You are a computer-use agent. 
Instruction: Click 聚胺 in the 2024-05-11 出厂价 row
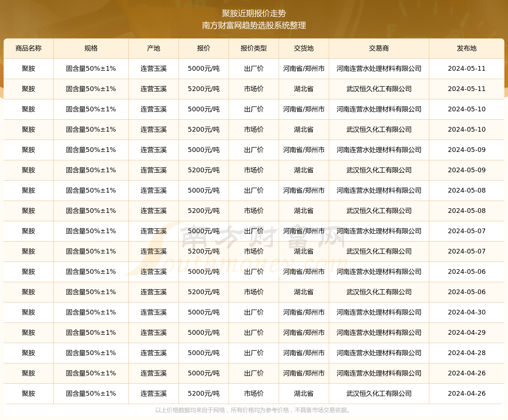29,69
